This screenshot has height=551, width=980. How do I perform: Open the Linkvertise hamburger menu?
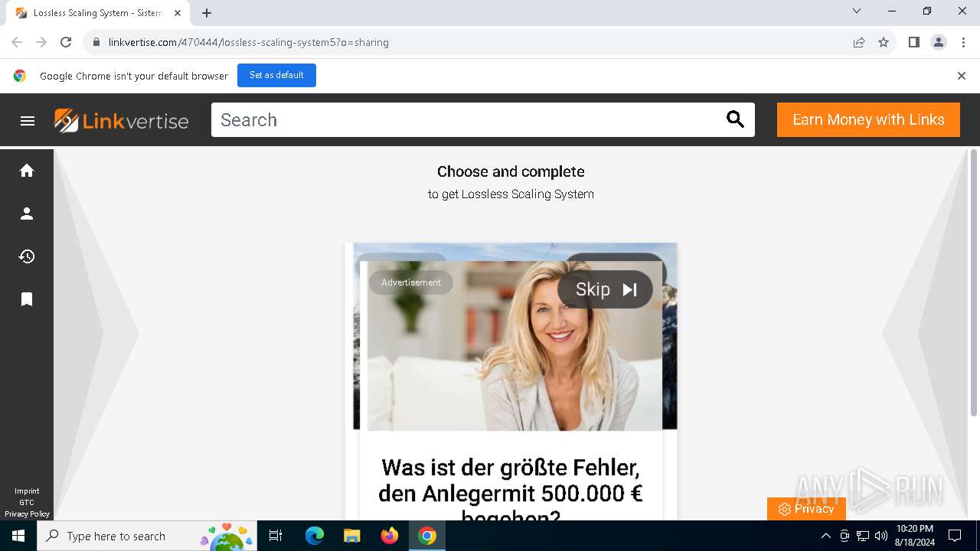(x=28, y=120)
